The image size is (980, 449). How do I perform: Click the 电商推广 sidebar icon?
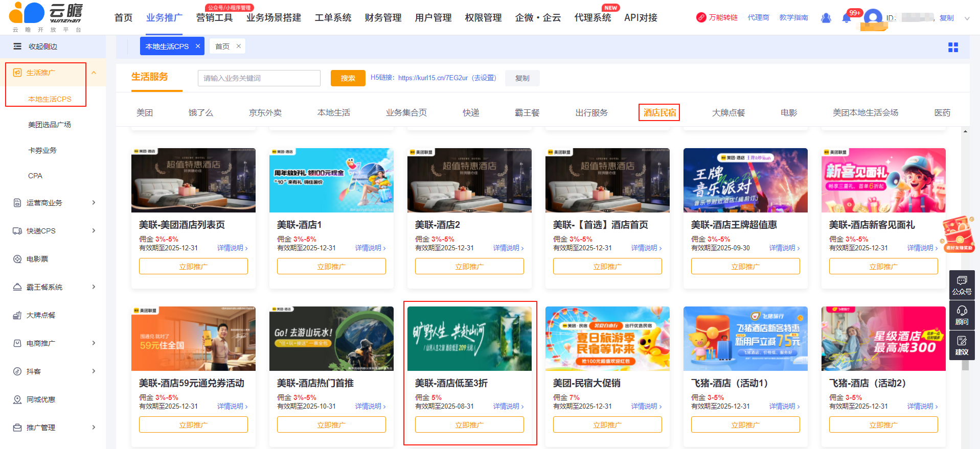(x=17, y=343)
